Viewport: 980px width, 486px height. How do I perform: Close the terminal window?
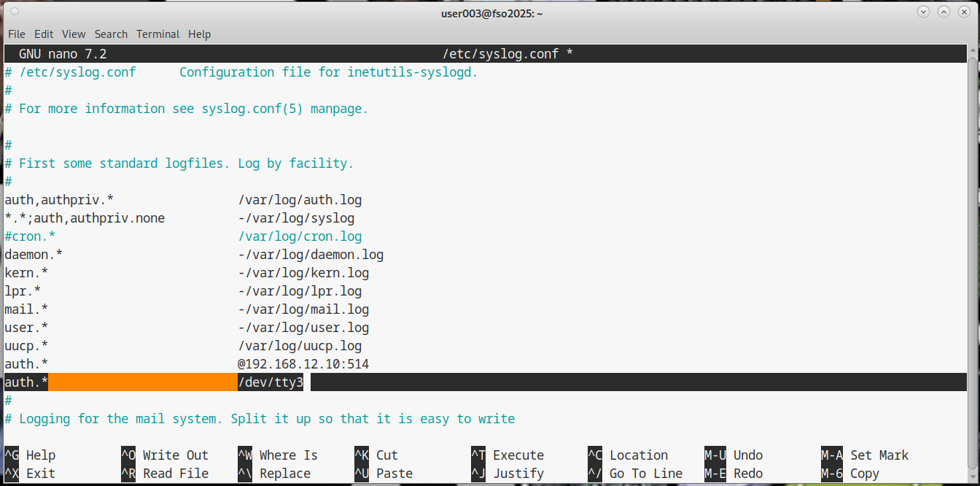pyautogui.click(x=963, y=12)
